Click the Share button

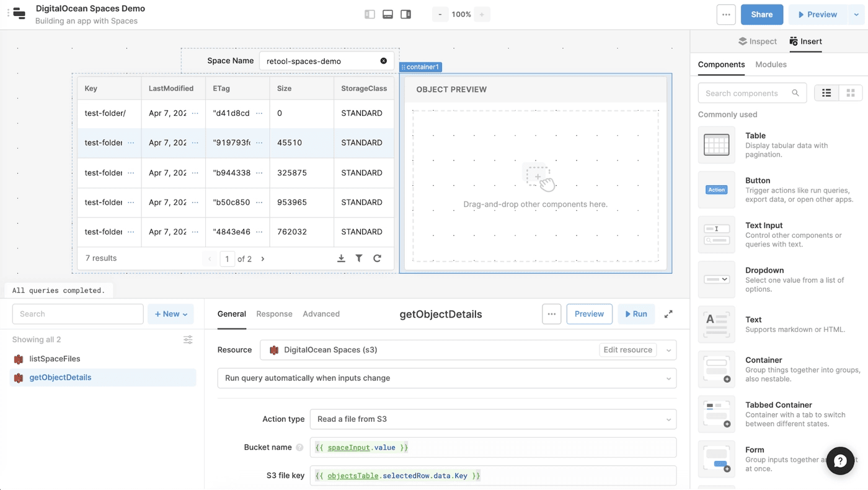coord(761,14)
